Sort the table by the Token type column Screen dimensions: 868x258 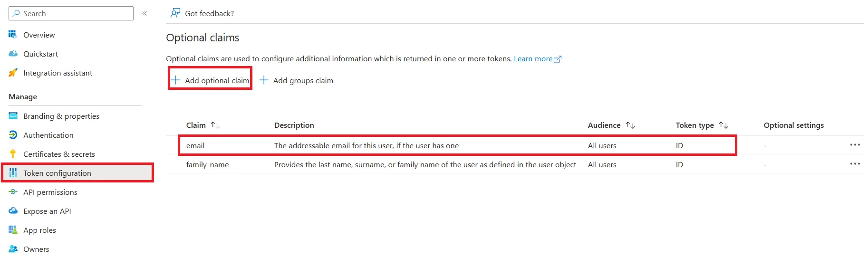(x=702, y=125)
